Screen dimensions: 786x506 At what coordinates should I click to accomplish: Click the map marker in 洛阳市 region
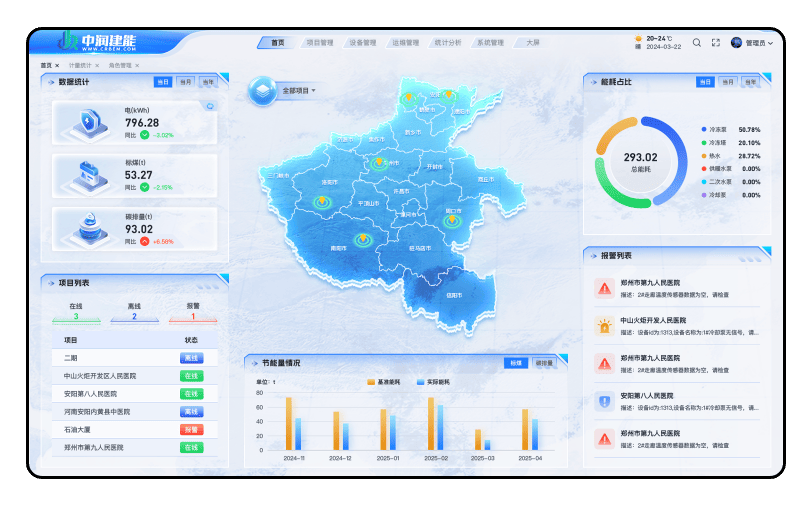pos(322,202)
